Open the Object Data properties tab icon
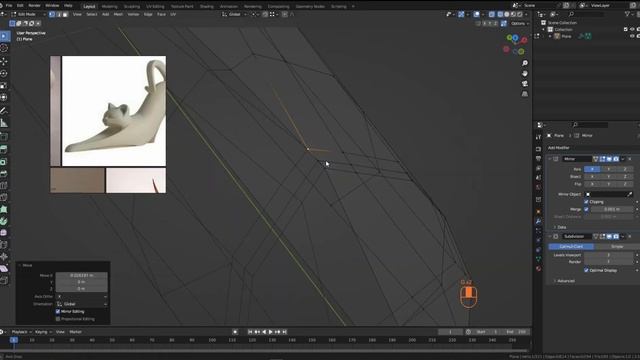 [538, 259]
